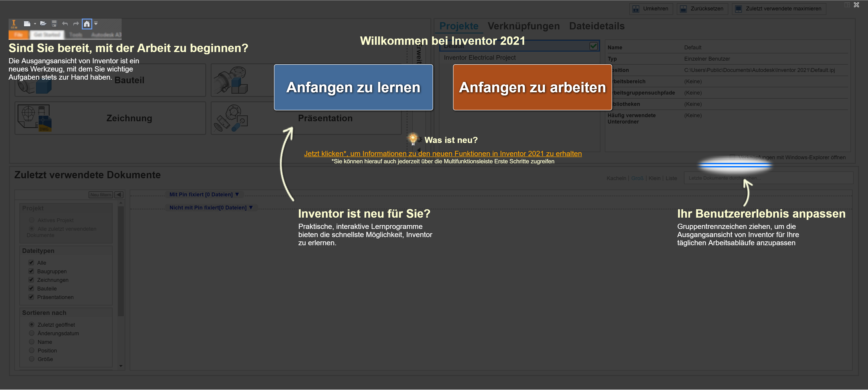Click the Einzelner Benutzer type value
The image size is (868, 390).
tap(707, 59)
